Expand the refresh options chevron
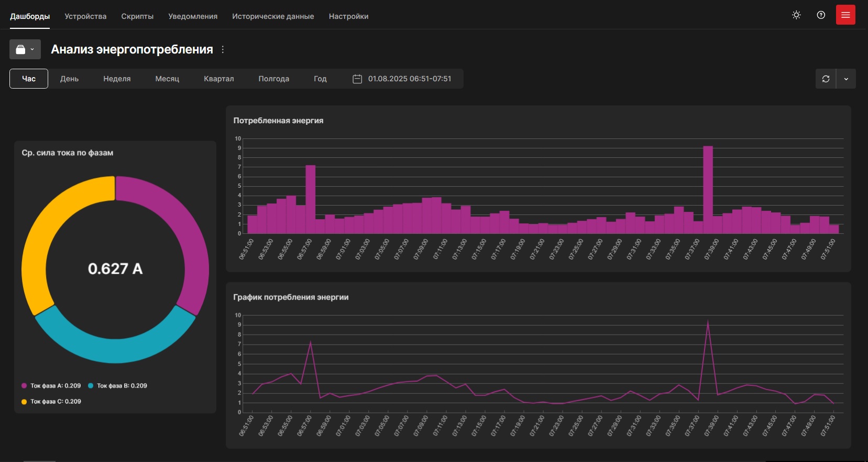The width and height of the screenshot is (868, 462). point(846,79)
